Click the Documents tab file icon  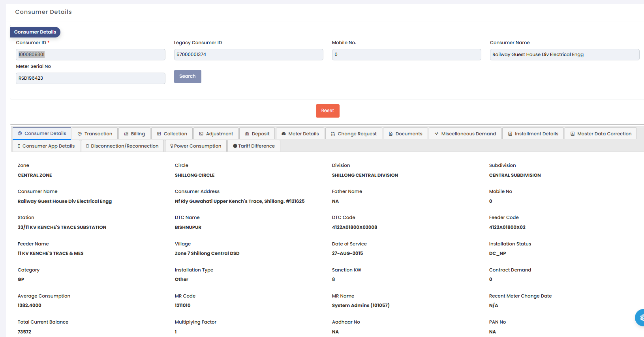coord(391,134)
